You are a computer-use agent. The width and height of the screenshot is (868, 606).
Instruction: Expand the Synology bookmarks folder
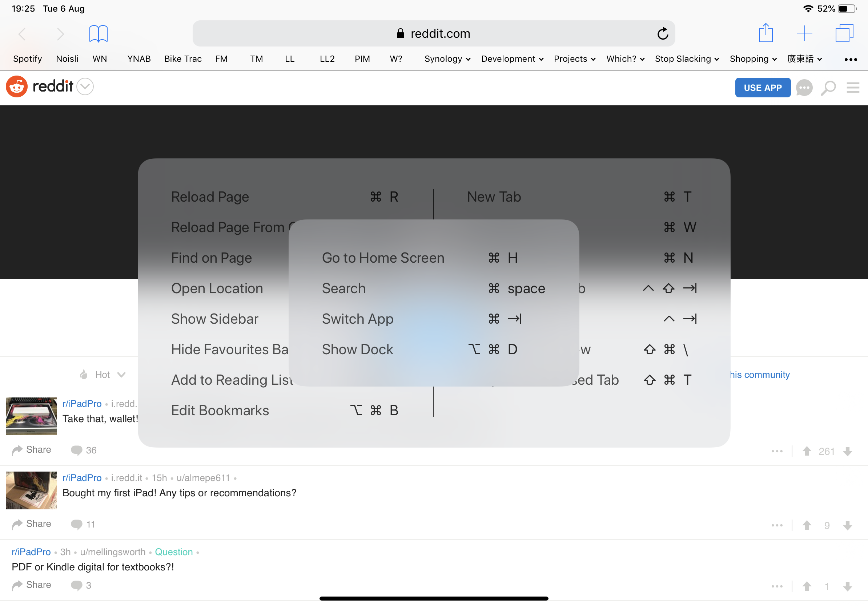tap(447, 59)
